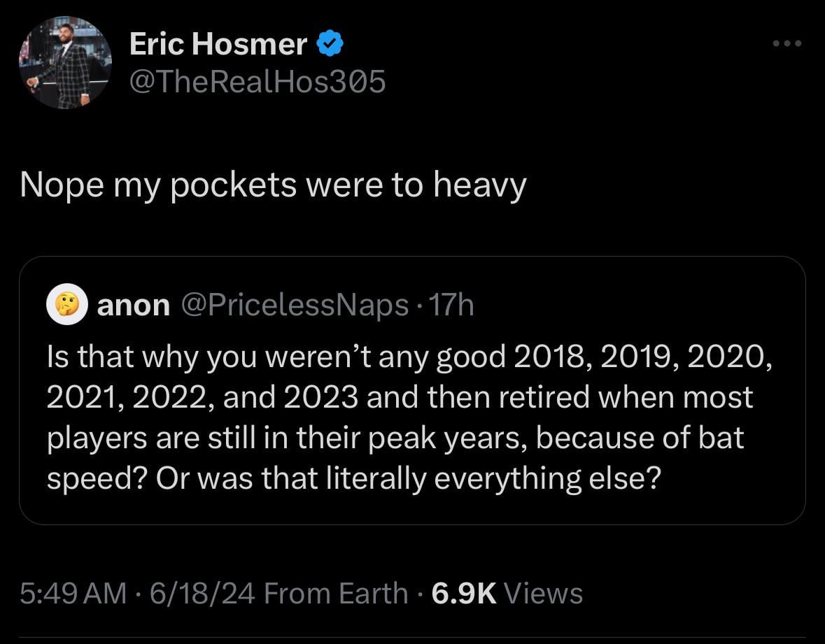Tap the "Views" label

543,594
